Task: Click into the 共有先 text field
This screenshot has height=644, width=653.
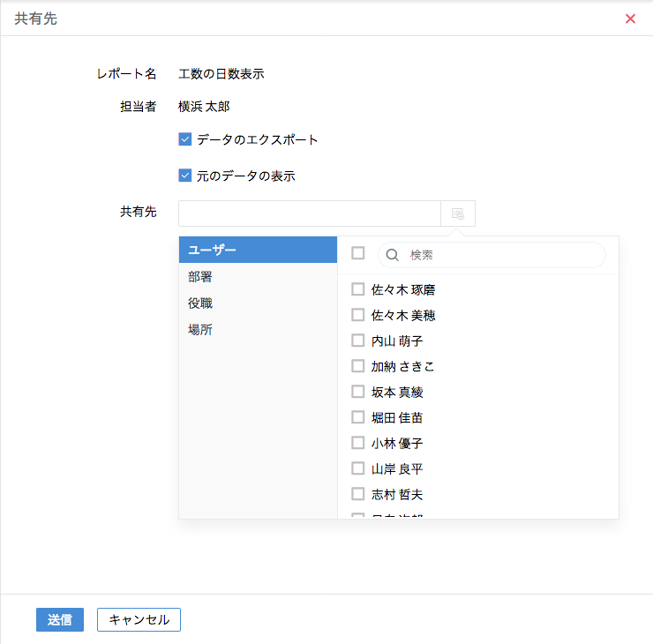Action: click(309, 213)
